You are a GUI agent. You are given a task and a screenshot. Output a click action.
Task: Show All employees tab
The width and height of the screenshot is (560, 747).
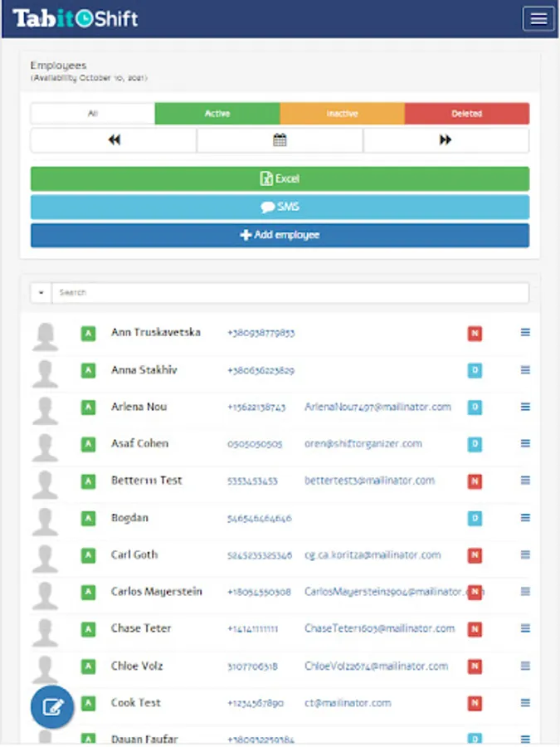(93, 114)
